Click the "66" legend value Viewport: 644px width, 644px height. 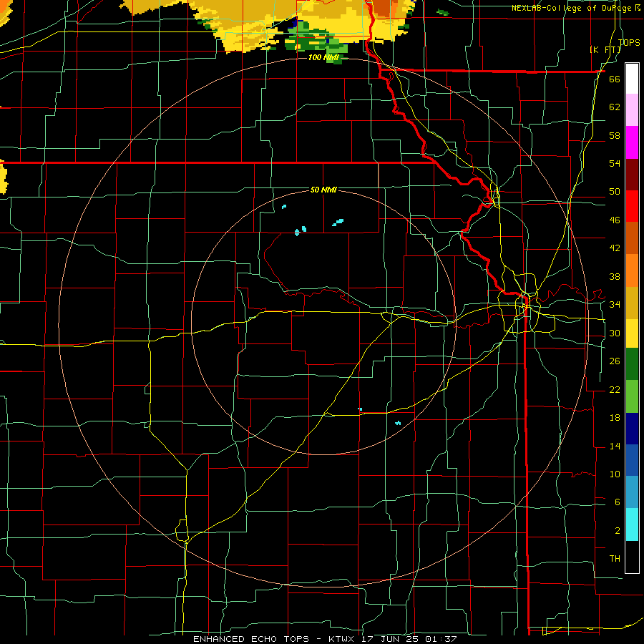click(x=615, y=79)
